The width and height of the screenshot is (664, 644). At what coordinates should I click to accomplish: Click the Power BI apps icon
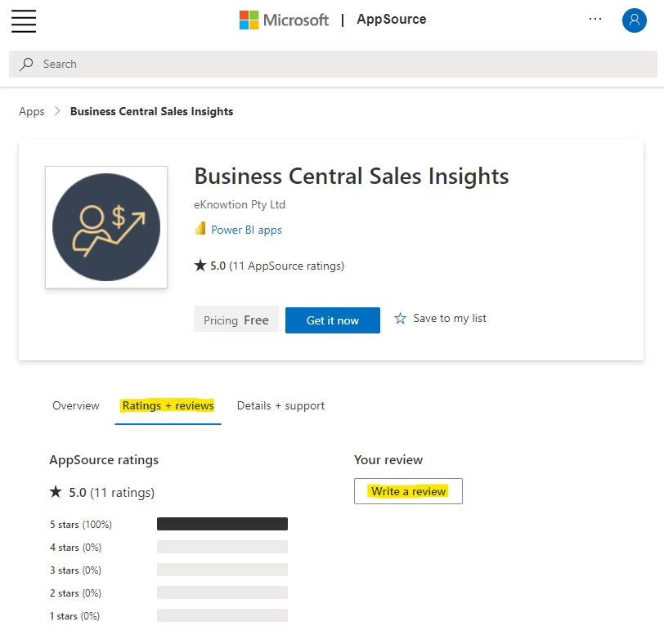[200, 229]
